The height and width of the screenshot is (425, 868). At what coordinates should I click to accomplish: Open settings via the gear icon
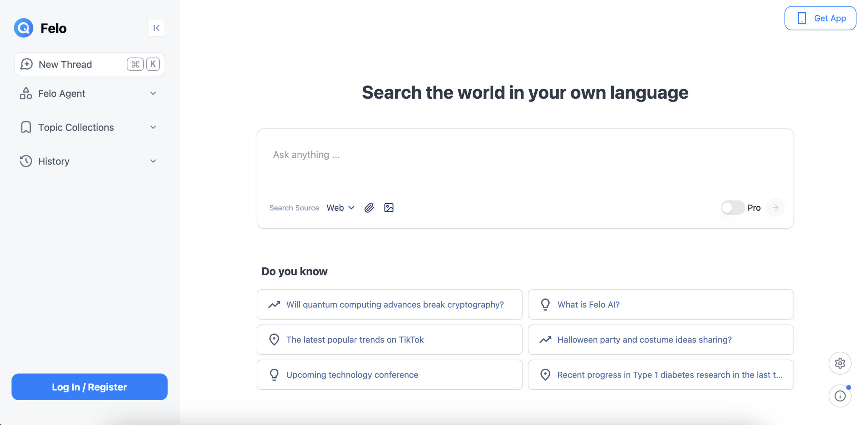(840, 363)
